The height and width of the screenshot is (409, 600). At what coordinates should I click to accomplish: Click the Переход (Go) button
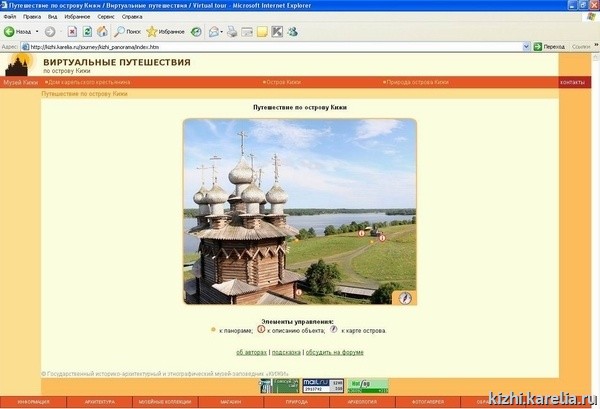[549, 46]
